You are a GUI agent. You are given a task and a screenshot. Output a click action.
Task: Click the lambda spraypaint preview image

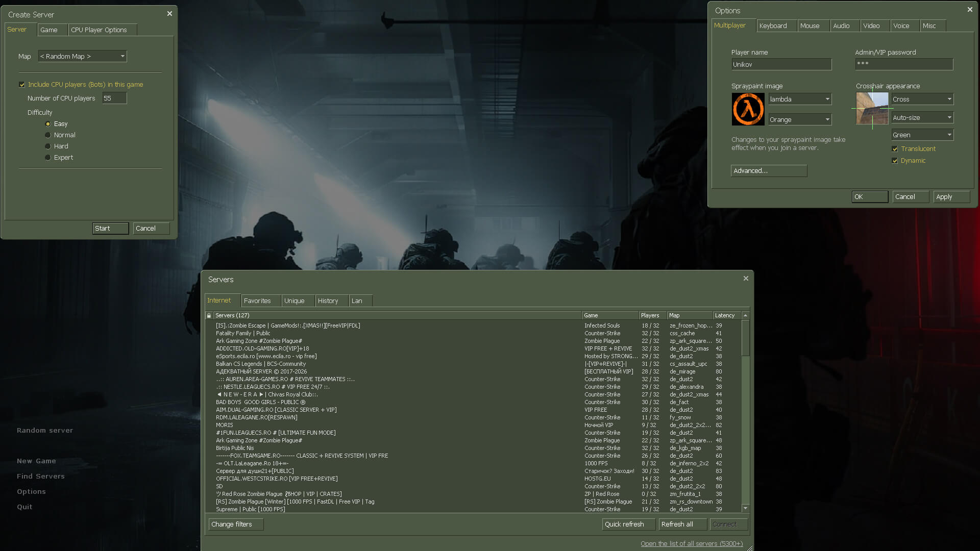[x=748, y=109]
